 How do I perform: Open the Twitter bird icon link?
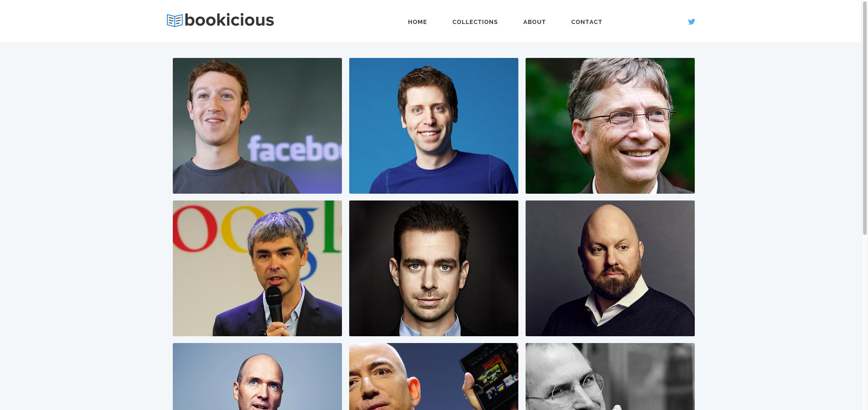[x=691, y=22]
